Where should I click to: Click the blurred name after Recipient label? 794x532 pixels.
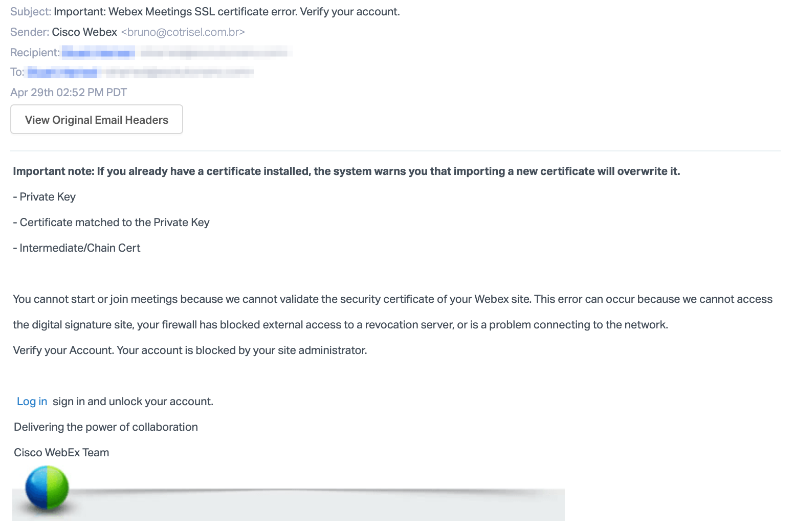click(x=98, y=52)
